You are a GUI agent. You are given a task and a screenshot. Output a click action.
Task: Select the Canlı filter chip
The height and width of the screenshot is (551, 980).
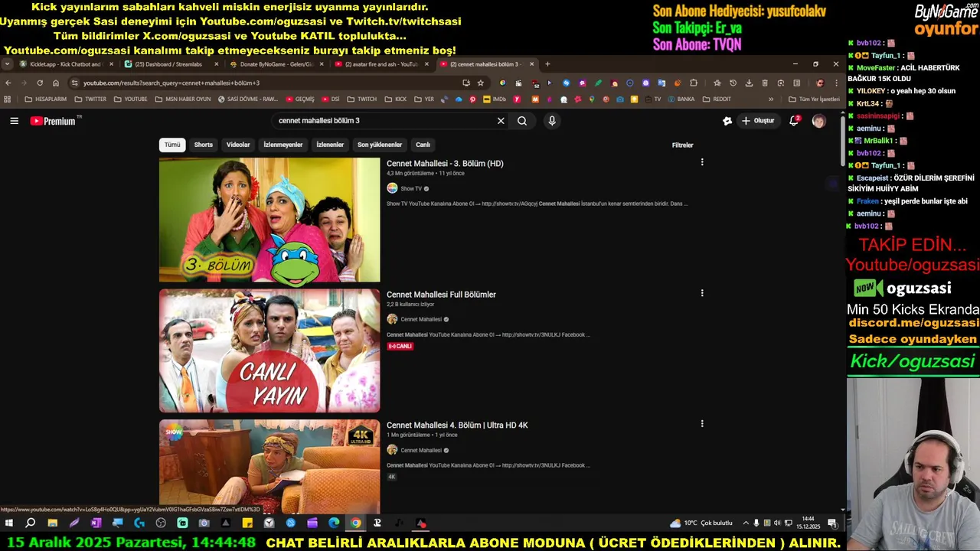(x=423, y=145)
